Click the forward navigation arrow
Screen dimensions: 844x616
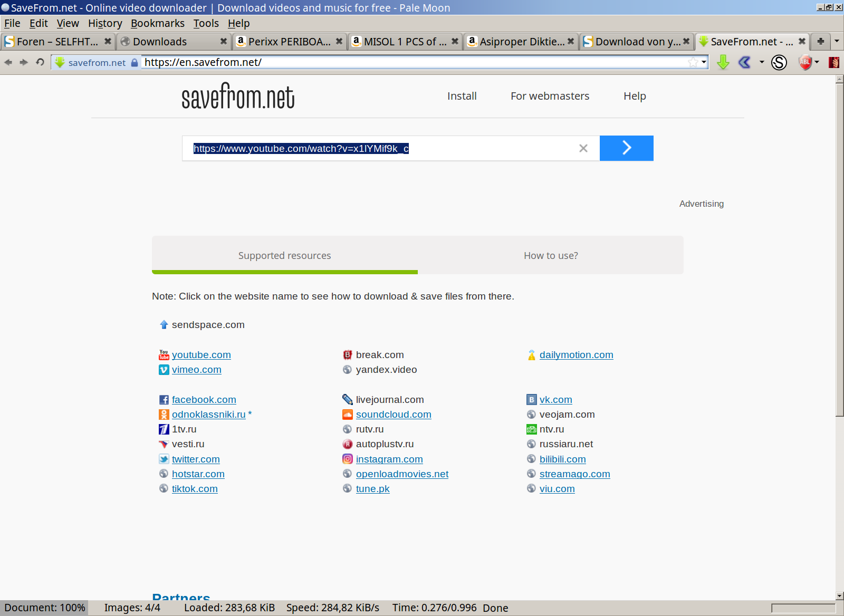(24, 62)
